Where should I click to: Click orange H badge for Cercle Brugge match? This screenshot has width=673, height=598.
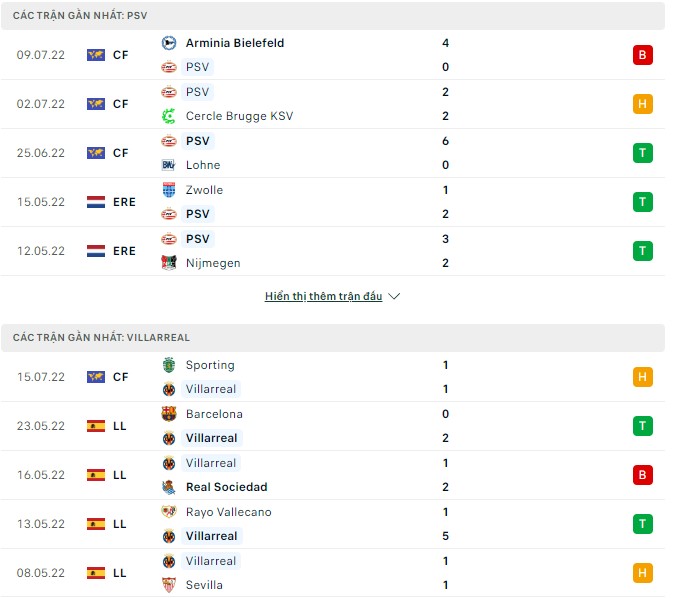click(x=642, y=104)
